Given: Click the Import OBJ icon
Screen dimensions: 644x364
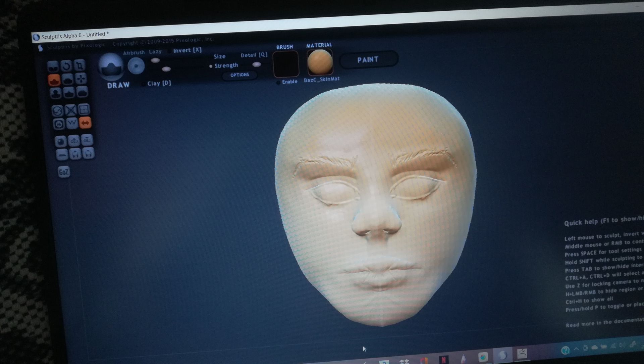Looking at the screenshot, I should pyautogui.click(x=74, y=141).
